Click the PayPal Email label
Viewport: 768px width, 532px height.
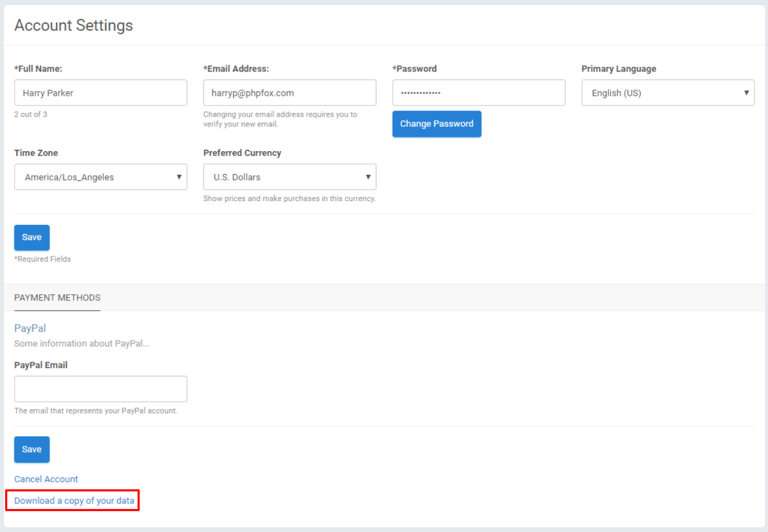pos(41,365)
